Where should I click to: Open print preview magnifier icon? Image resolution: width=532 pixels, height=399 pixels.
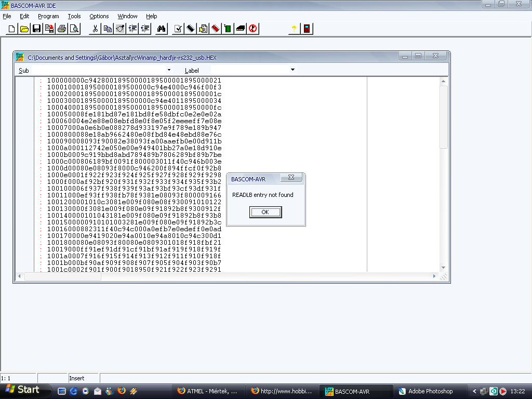[x=74, y=29]
